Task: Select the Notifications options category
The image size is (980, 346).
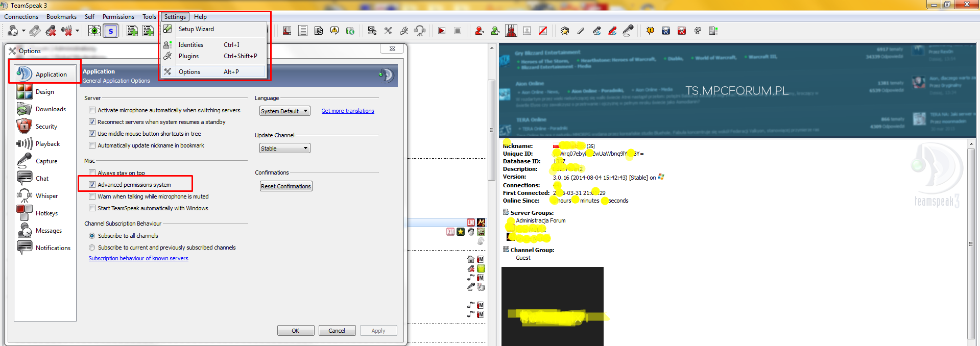Action: pyautogui.click(x=45, y=248)
